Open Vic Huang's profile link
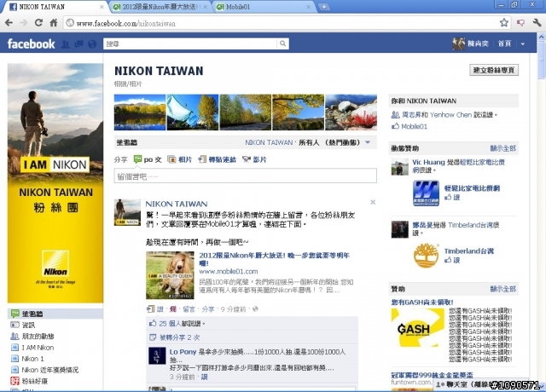The height and width of the screenshot is (392, 546). coord(428,162)
